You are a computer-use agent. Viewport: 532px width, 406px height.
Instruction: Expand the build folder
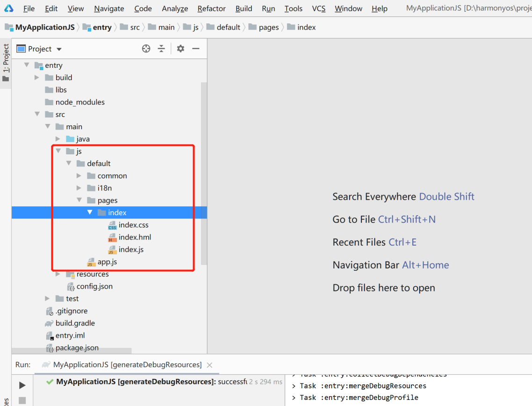pyautogui.click(x=36, y=77)
